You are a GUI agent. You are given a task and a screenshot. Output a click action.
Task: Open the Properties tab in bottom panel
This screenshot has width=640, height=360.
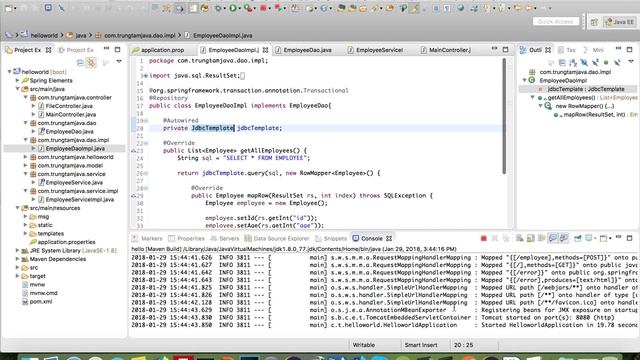click(x=186, y=238)
